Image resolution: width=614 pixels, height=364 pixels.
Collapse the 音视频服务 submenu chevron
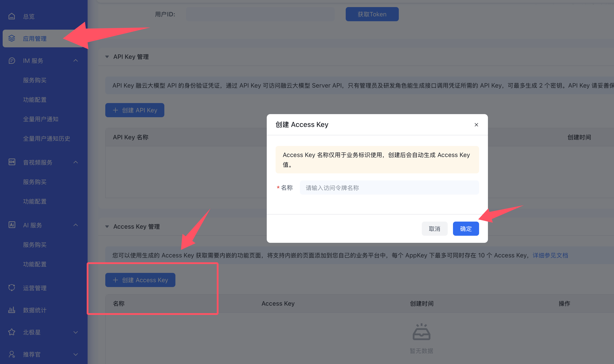(x=76, y=162)
